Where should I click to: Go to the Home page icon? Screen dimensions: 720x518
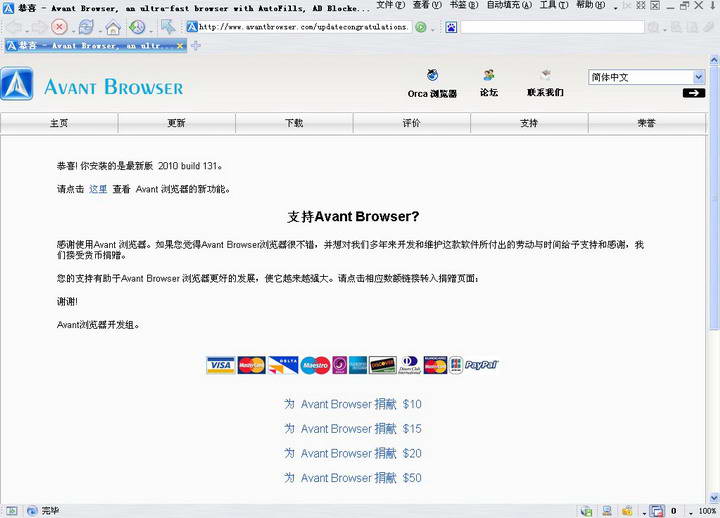tap(113, 28)
